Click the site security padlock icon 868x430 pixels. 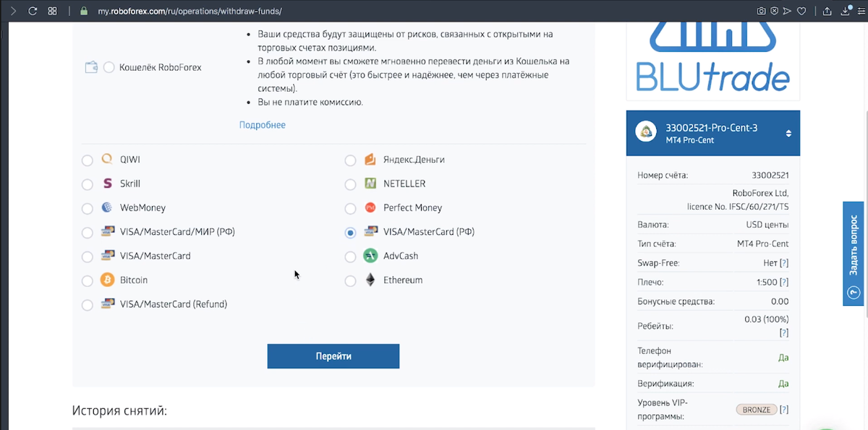click(83, 12)
